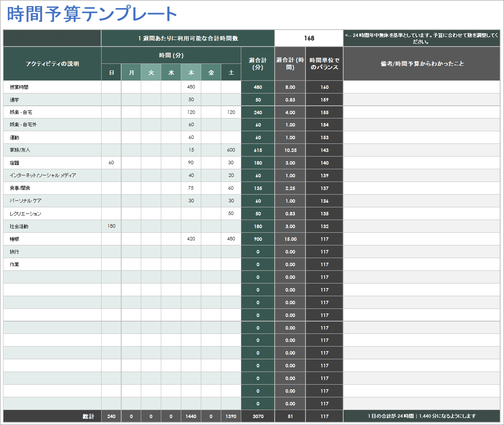Select the パーソナル ケア activity cell

52,201
